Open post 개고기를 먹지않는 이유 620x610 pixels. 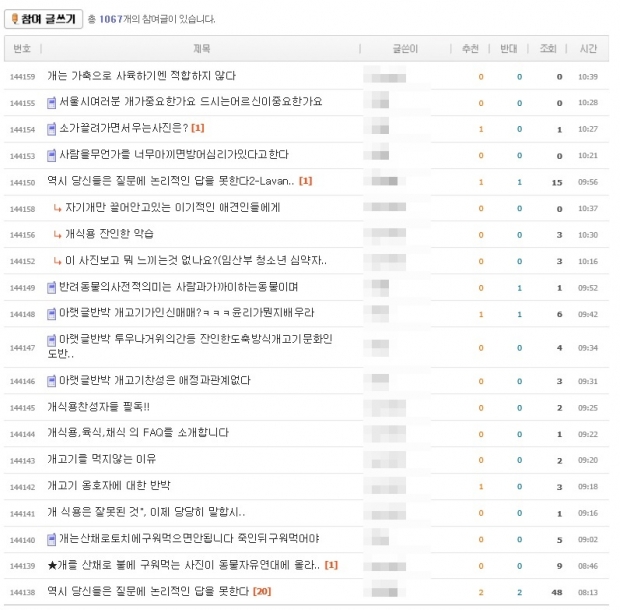102,459
